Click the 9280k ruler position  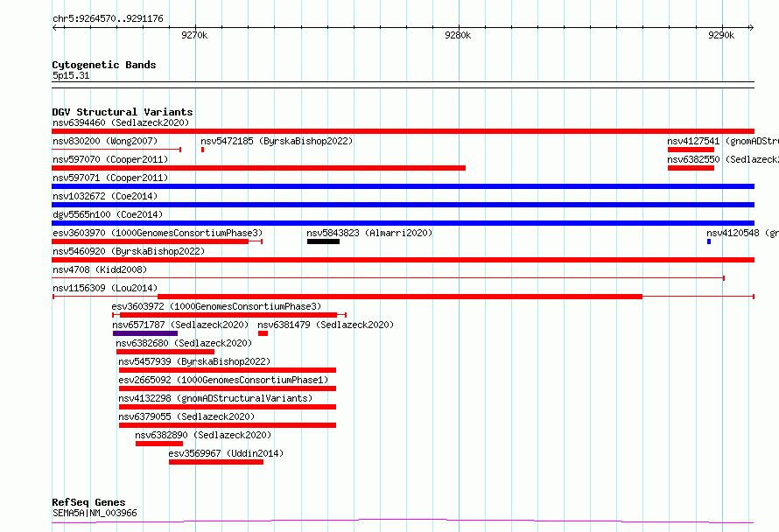pos(458,35)
